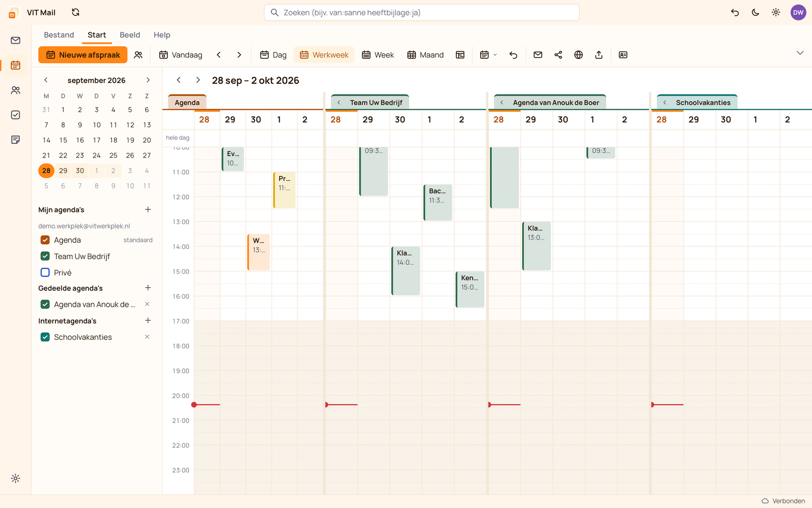Image resolution: width=812 pixels, height=508 pixels.
Task: Switch to light mode sun icon
Action: (x=776, y=12)
